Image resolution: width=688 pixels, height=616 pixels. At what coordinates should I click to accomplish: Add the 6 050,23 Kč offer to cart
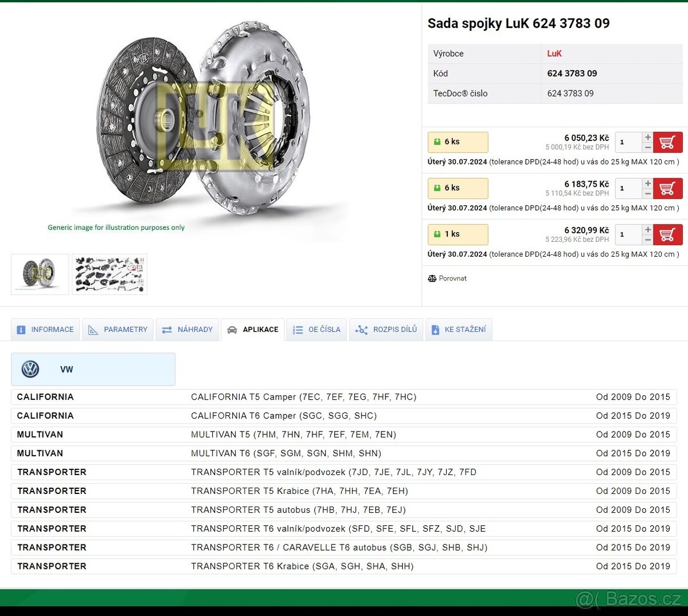click(x=668, y=142)
